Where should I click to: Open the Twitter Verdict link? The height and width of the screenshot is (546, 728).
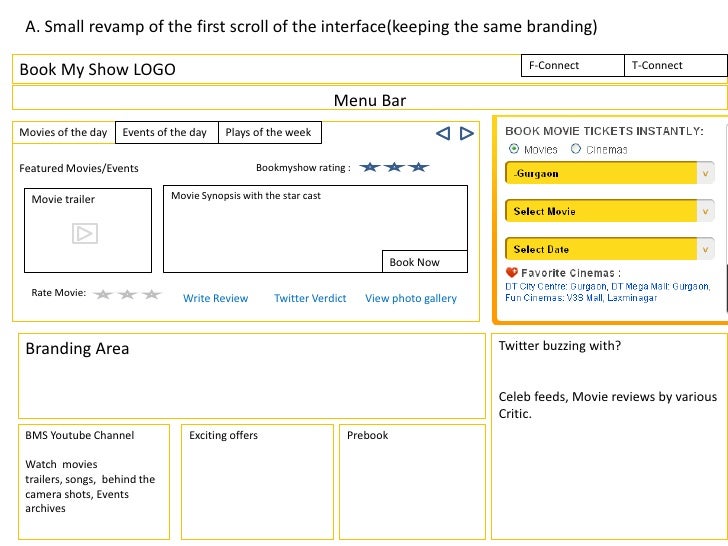click(x=310, y=298)
